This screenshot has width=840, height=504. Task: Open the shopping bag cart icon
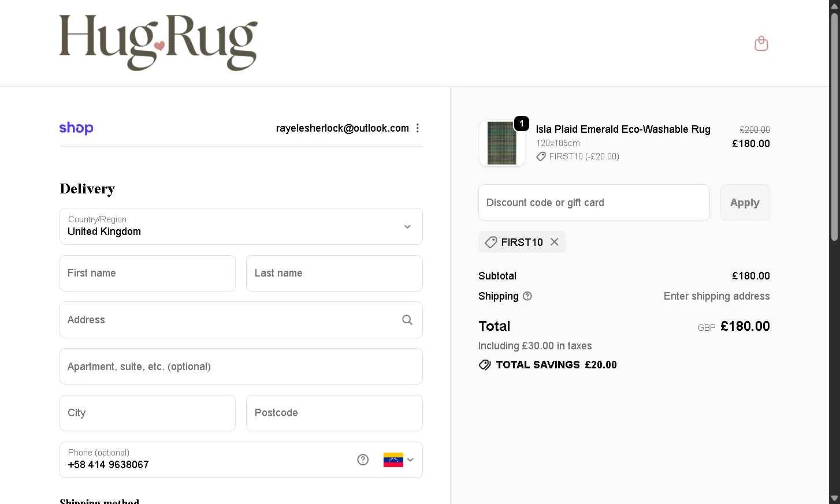761,43
